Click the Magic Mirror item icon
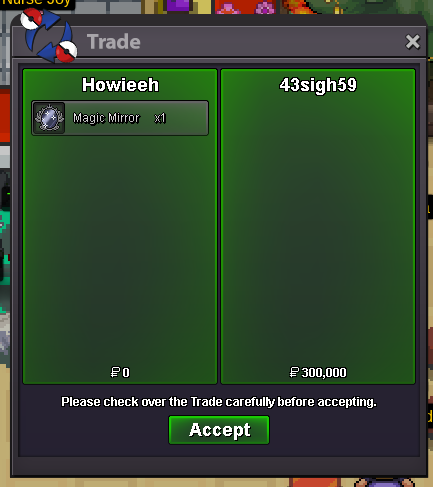Screen dimensions: 433x487 tap(50, 118)
